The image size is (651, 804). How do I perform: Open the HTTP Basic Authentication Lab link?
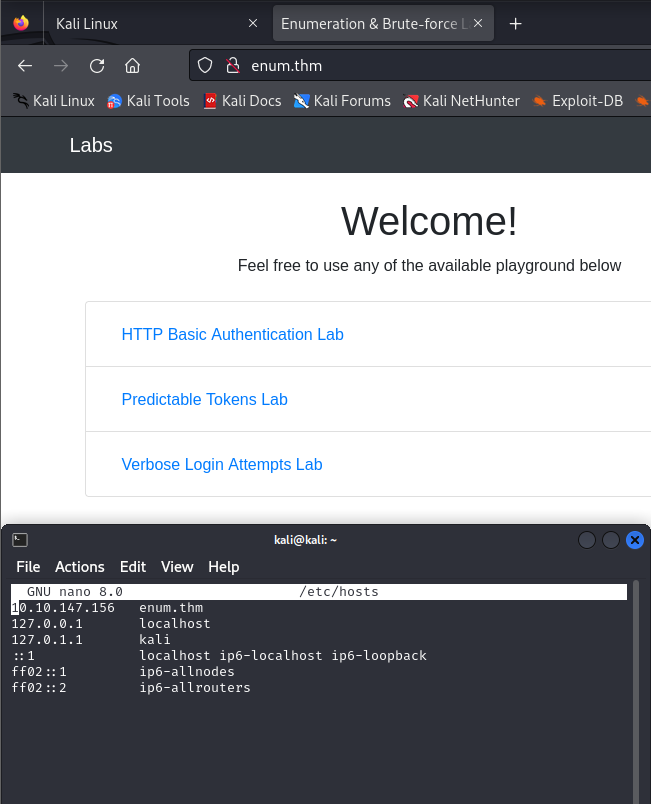(x=232, y=334)
